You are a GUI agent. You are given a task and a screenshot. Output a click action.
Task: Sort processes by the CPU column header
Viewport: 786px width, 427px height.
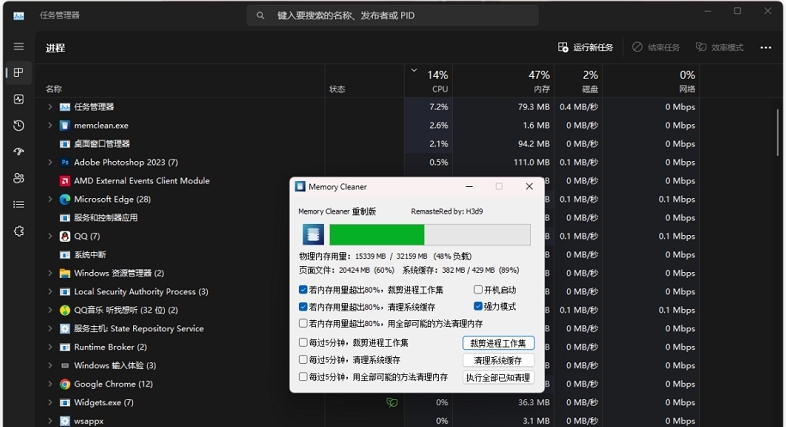tap(437, 81)
